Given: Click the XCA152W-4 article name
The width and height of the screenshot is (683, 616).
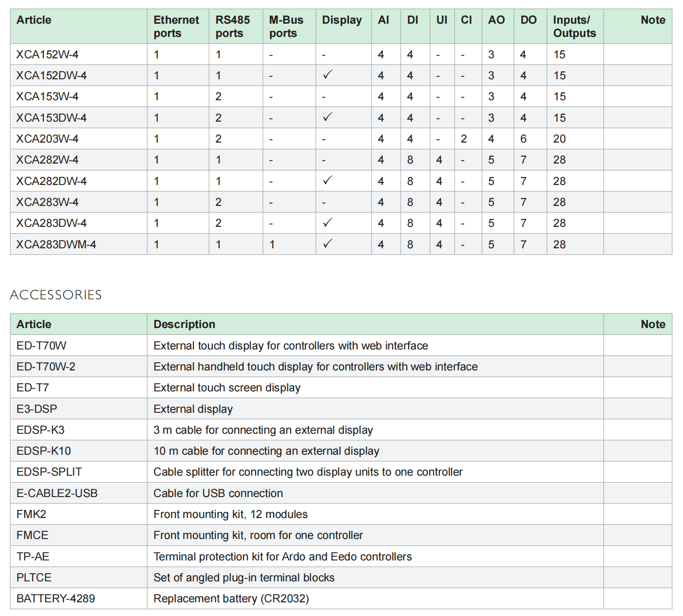Looking at the screenshot, I should pos(47,55).
